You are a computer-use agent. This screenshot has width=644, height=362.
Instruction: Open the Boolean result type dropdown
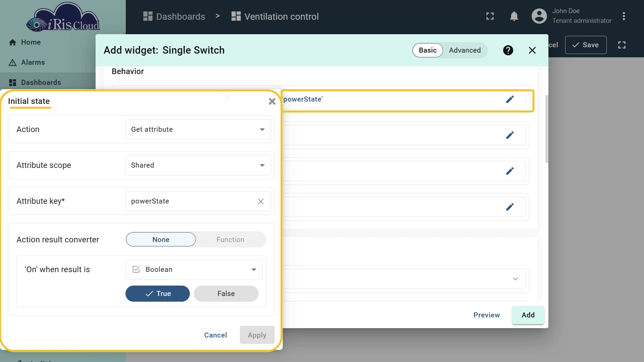(194, 269)
